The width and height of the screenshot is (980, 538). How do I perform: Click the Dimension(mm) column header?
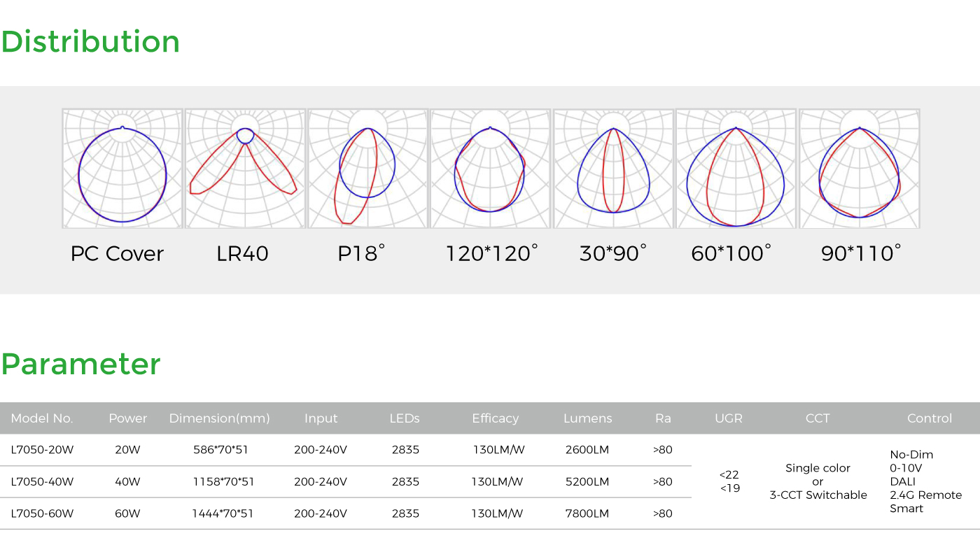(x=219, y=418)
